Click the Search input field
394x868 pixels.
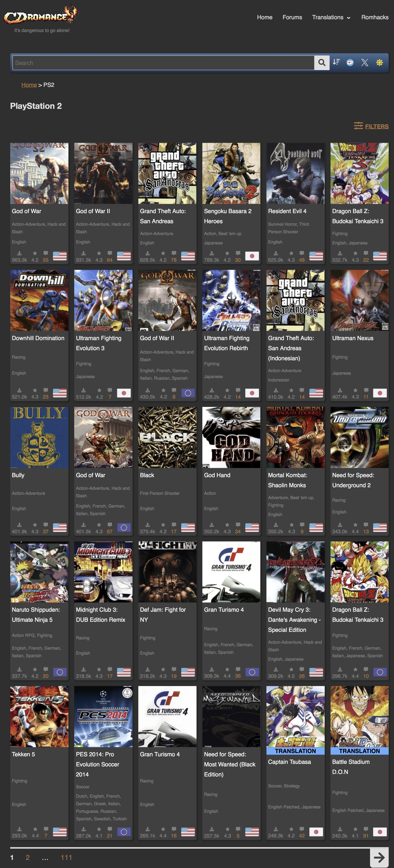pyautogui.click(x=163, y=63)
